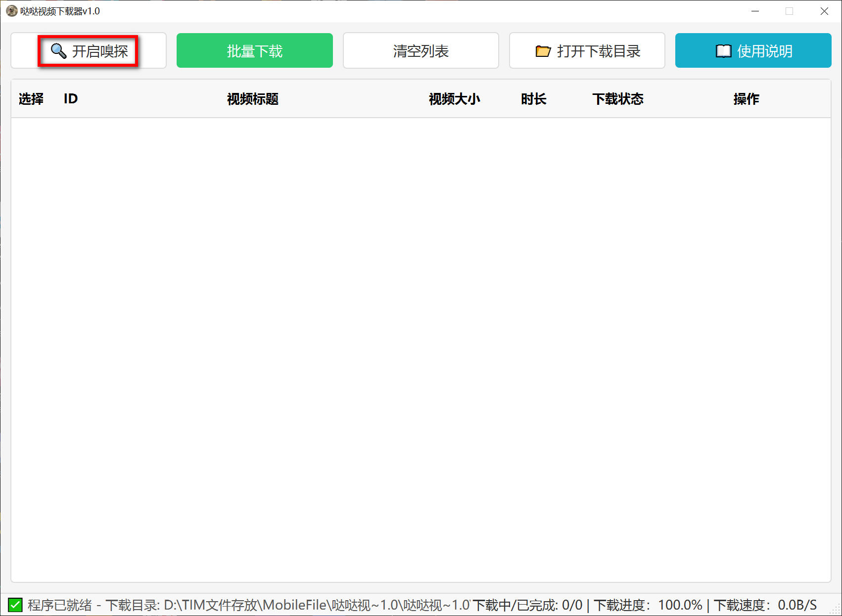Click the magnifier icon on 开启嗅探
The image size is (842, 616).
(x=59, y=50)
